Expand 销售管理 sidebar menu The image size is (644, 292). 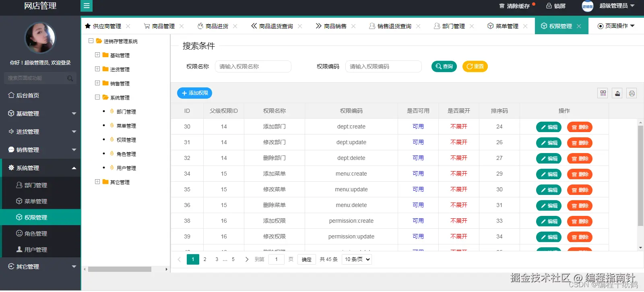point(40,150)
